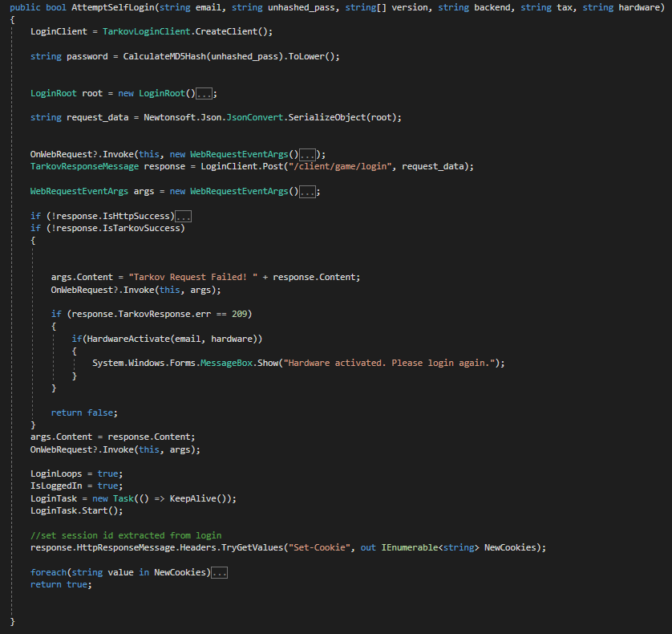Click the error code 209 literal
Viewport: 672px width, 634px height.
239,314
